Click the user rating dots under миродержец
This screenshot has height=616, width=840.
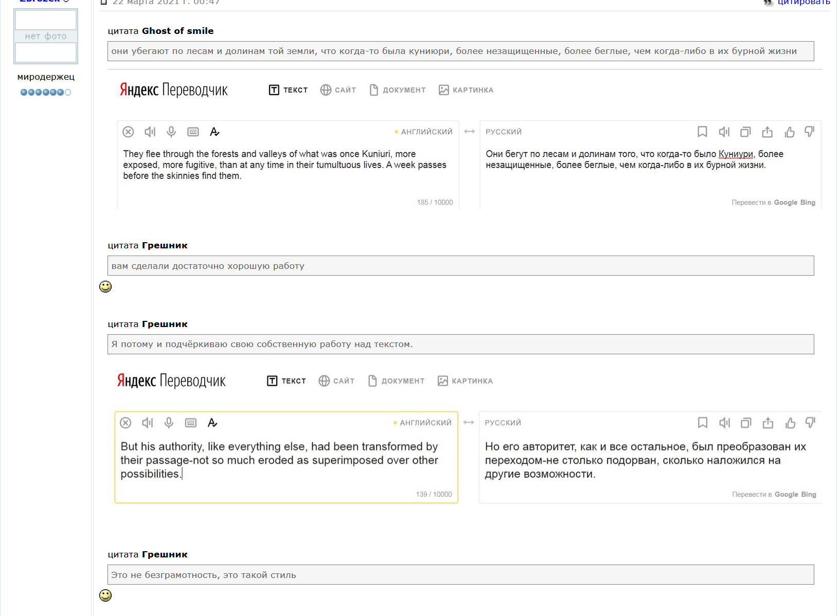tap(46, 93)
